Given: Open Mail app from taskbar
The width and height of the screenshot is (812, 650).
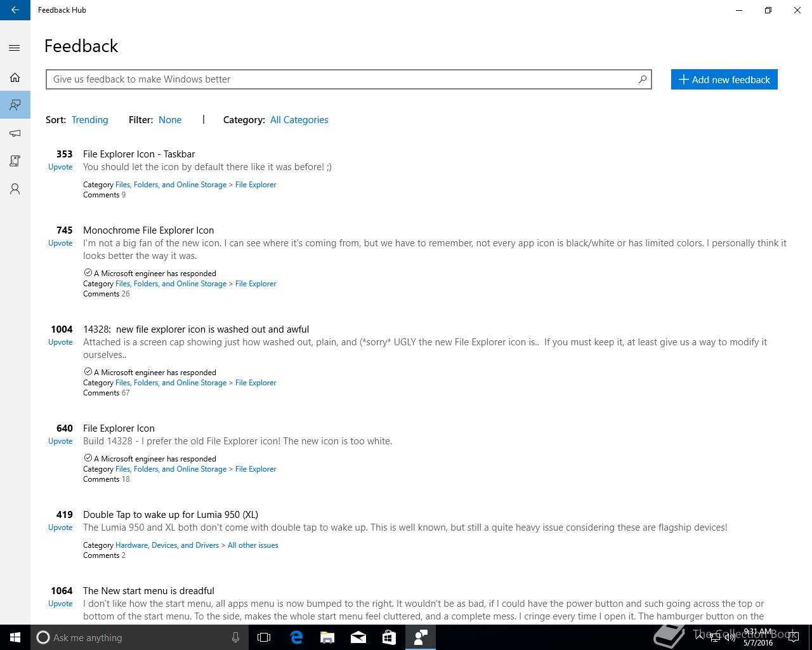Looking at the screenshot, I should coord(358,637).
